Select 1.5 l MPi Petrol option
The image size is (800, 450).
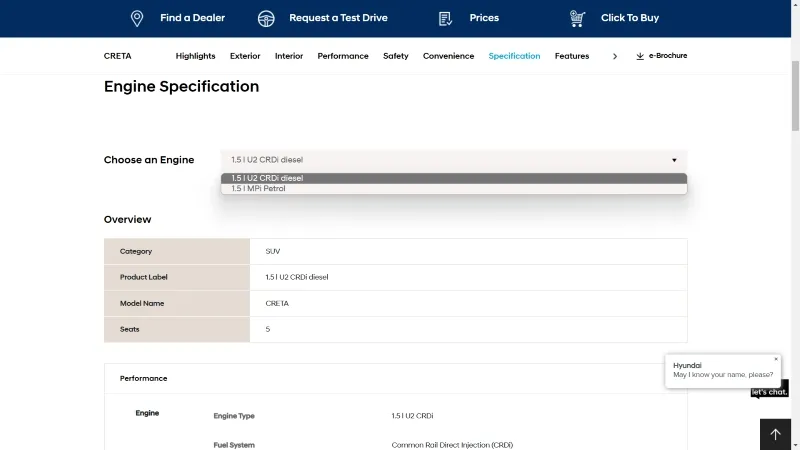(x=454, y=189)
